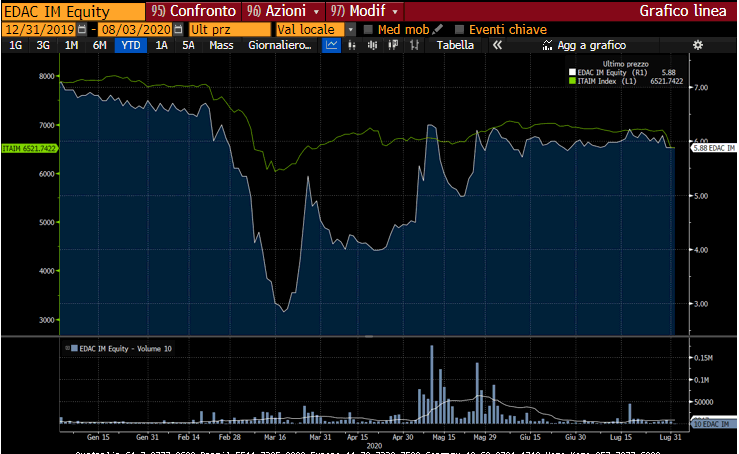Switch to the Tabella view
The height and width of the screenshot is (454, 739).
(455, 46)
